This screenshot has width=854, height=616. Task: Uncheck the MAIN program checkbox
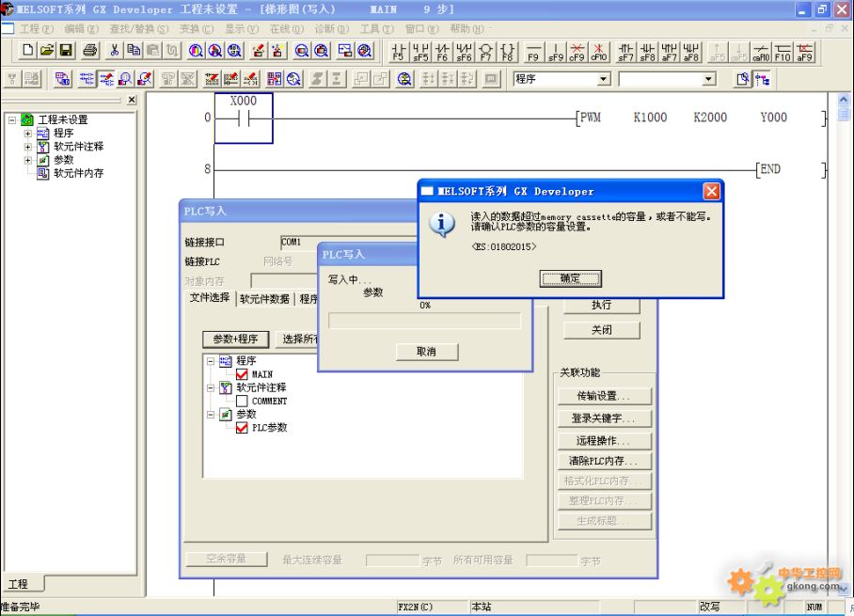click(x=242, y=374)
